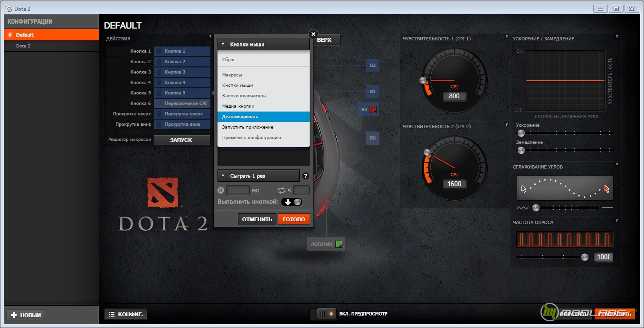The image size is (644, 328).
Task: Choose Запустить приложение from the list
Action: 264,127
